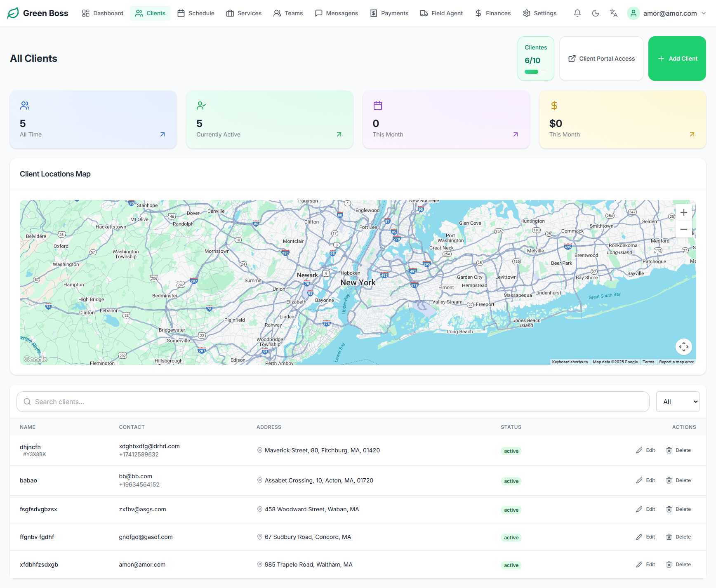The height and width of the screenshot is (588, 716).
Task: Toggle dark mode moon icon
Action: coord(596,13)
